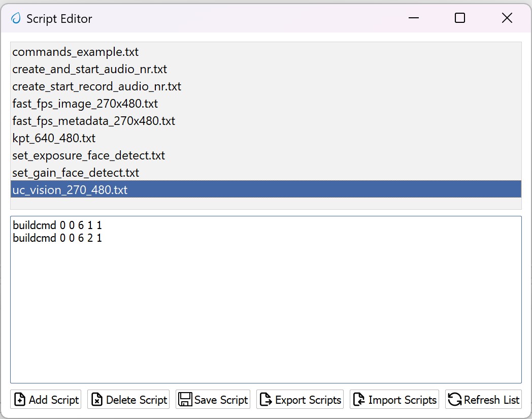Viewport: 532px width, 419px height.
Task: Click the Add Script file icon
Action: [20, 400]
